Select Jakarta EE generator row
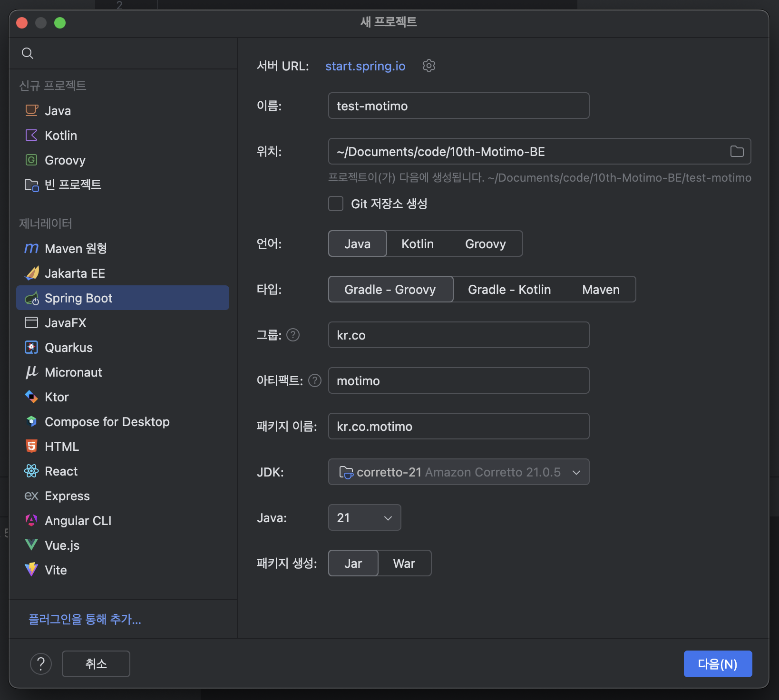Image resolution: width=779 pixels, height=700 pixels. (123, 273)
